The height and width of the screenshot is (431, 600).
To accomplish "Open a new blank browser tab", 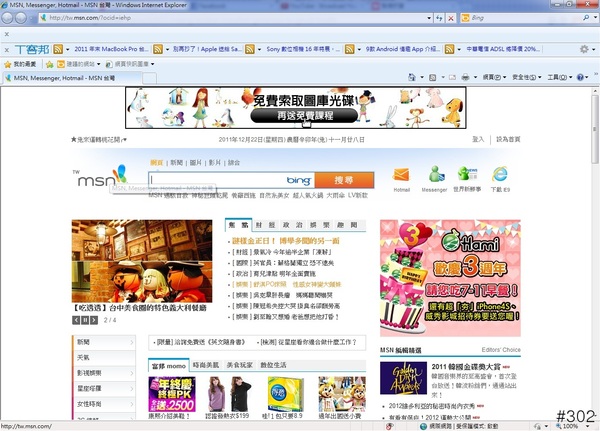I will 150,78.
